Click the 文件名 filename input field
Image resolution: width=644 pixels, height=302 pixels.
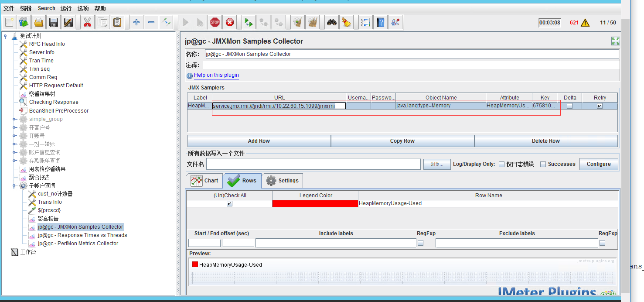tap(313, 164)
